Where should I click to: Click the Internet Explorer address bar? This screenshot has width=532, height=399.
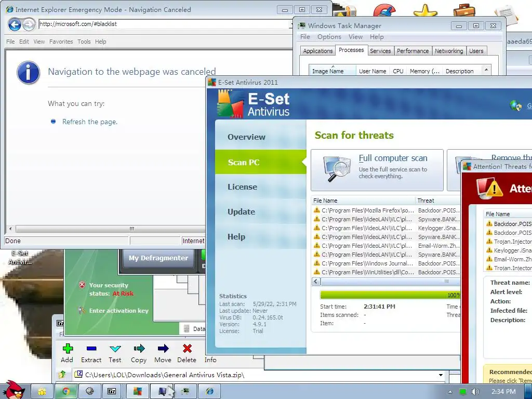(165, 24)
